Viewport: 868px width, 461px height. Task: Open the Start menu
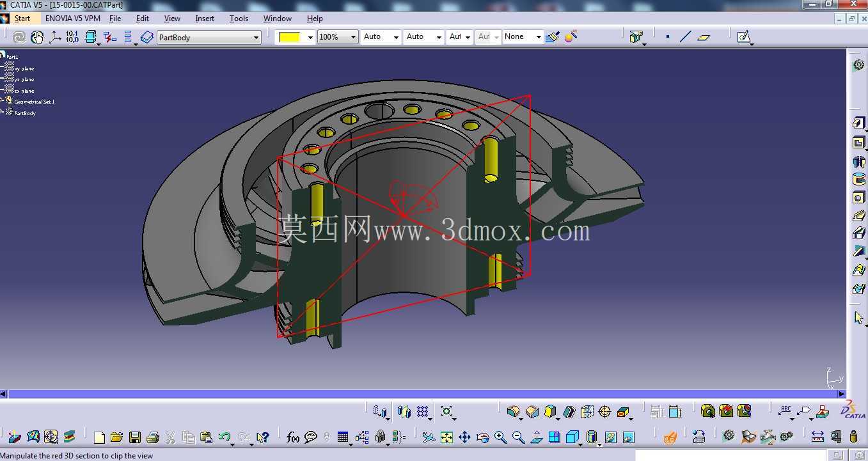(22, 19)
